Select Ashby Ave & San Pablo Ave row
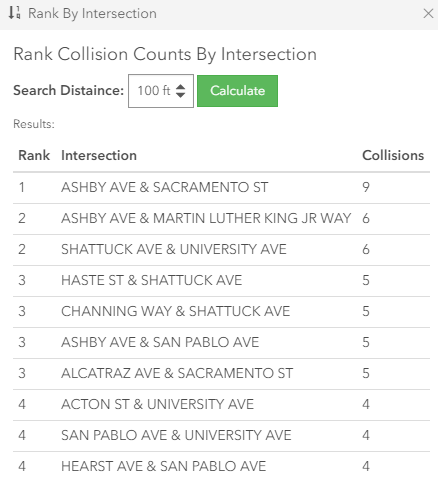Screen dimensions: 438x487 [221, 343]
